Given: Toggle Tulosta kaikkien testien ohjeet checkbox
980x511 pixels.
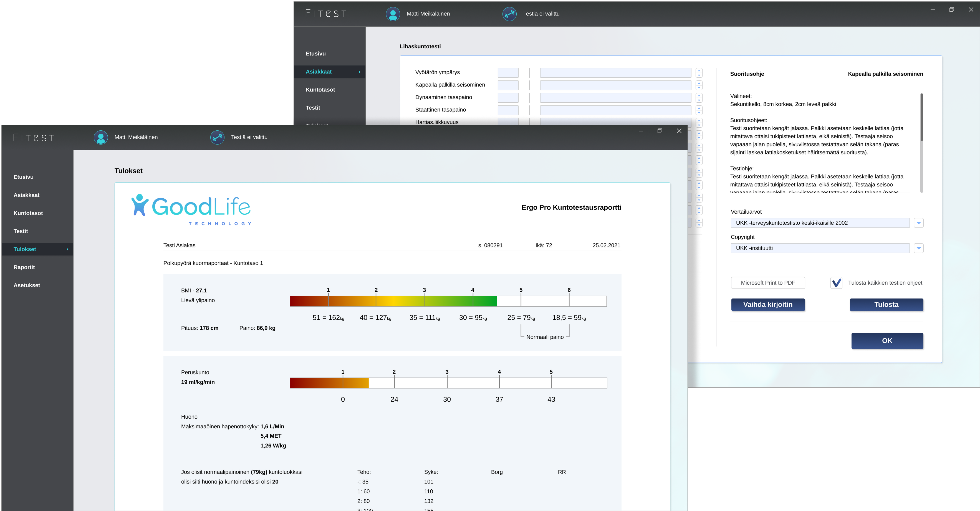Looking at the screenshot, I should click(836, 283).
